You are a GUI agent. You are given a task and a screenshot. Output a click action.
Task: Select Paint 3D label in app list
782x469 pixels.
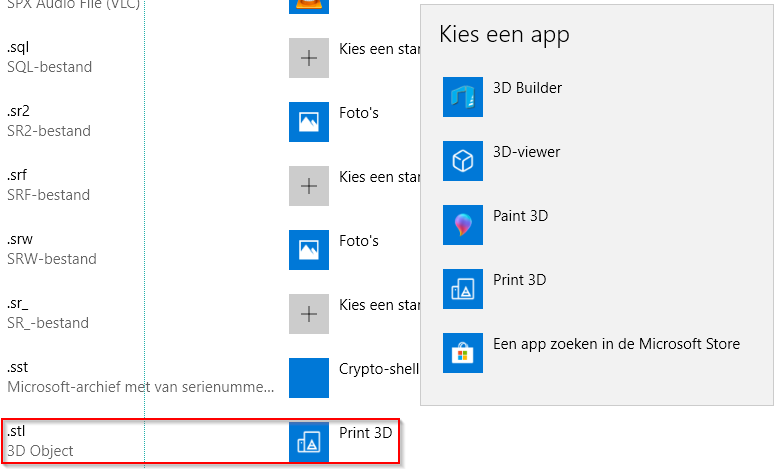pos(520,216)
